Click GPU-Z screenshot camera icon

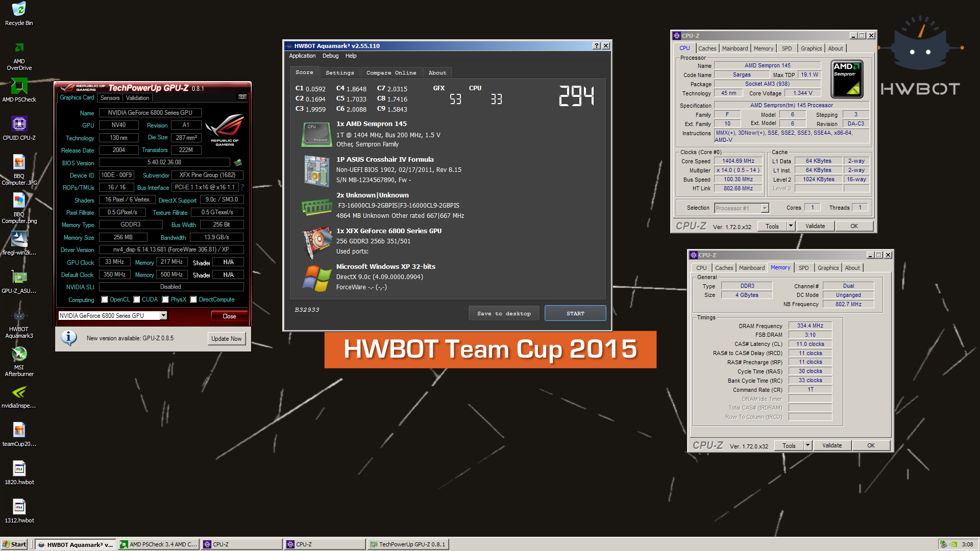(x=242, y=97)
